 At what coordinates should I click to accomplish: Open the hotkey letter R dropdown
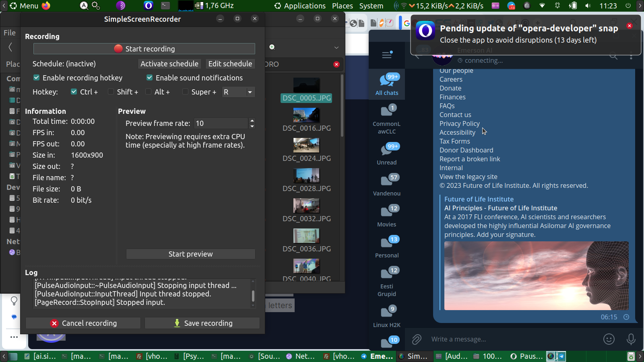(x=239, y=92)
